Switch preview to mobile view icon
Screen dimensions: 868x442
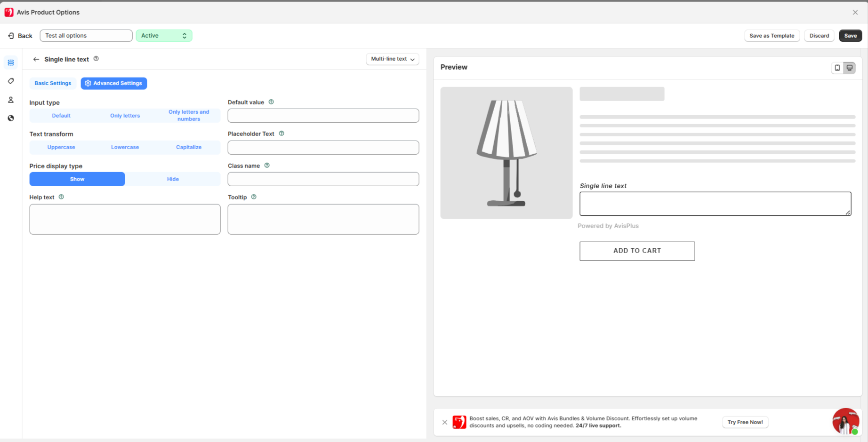(x=837, y=68)
